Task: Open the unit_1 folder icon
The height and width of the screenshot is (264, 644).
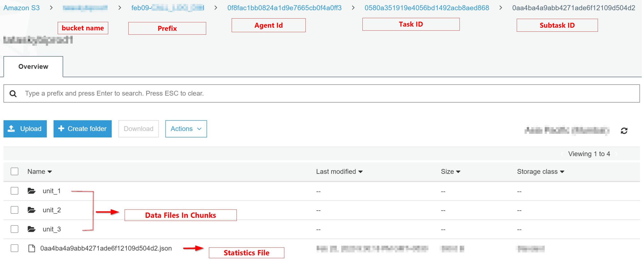Action: point(32,191)
